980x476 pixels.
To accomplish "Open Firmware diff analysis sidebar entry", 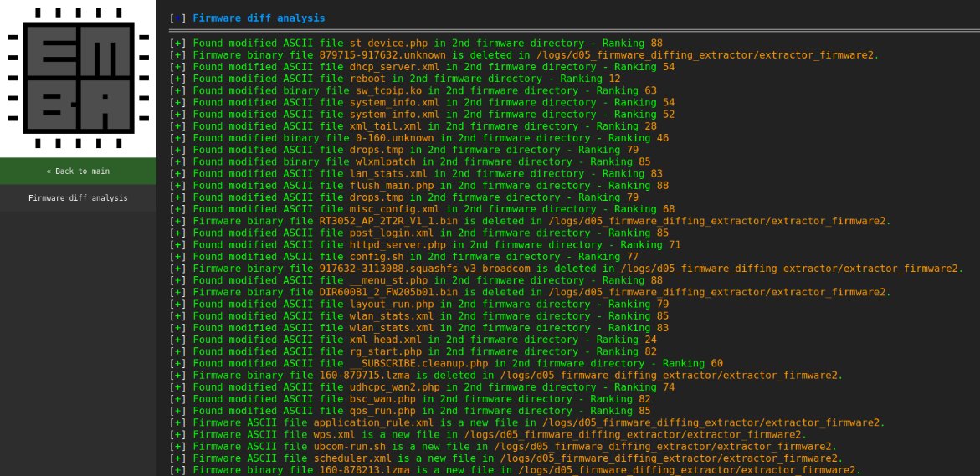I will point(78,198).
